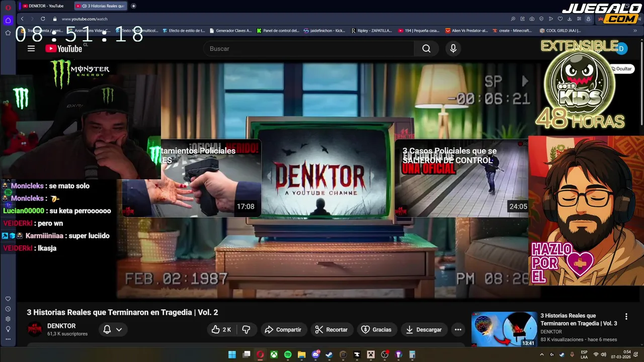644x362 pixels.
Task: Open the DENKTOR channel avatar below the video
Action: pos(35,329)
